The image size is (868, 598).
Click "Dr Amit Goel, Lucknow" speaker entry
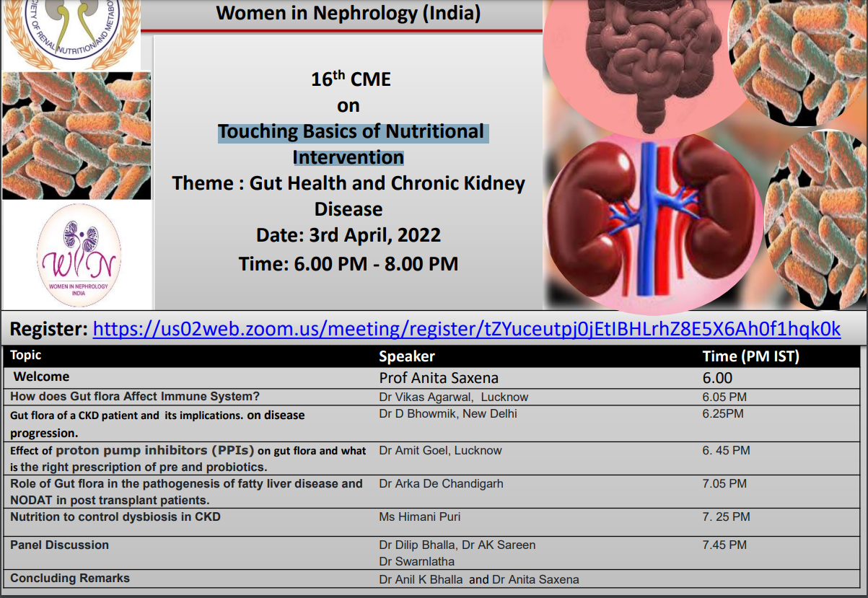440,451
